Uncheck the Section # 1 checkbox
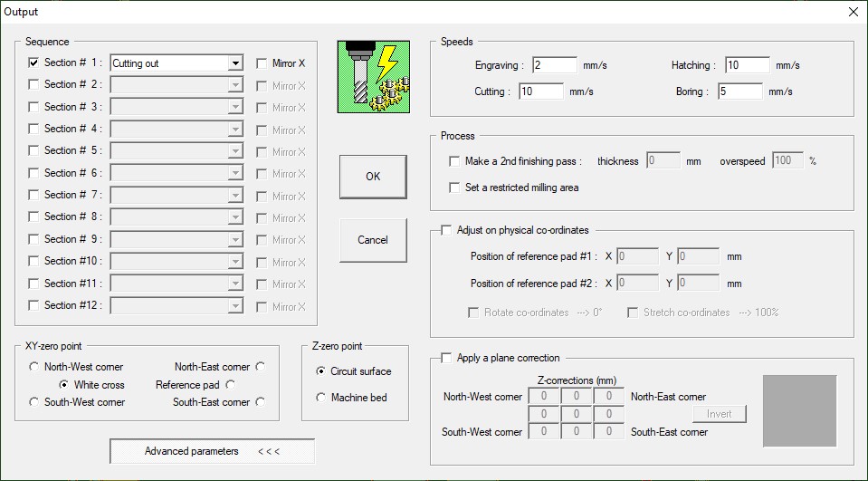Viewport: 868px width, 481px height. (34, 63)
